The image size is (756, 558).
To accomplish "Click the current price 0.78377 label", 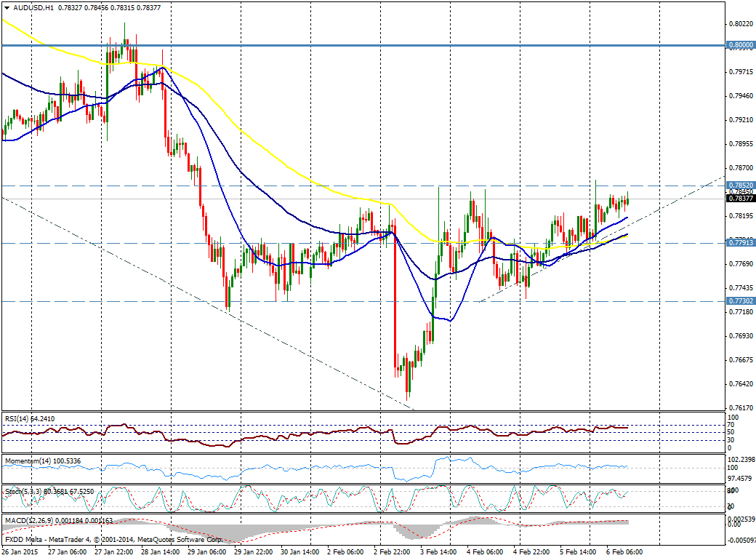I will [x=740, y=198].
